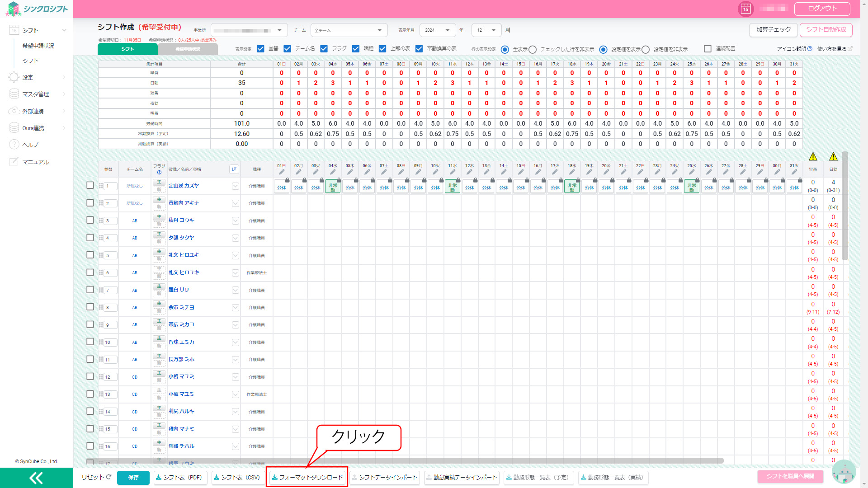868x488 pixels.
Task: Click the pencil edit icon for 04水 column
Action: [333, 172]
